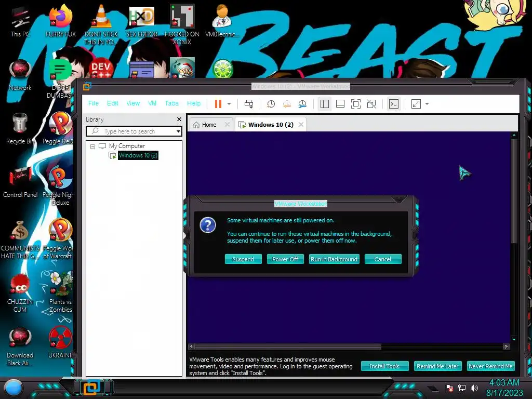Click Remind Me Later

click(437, 366)
